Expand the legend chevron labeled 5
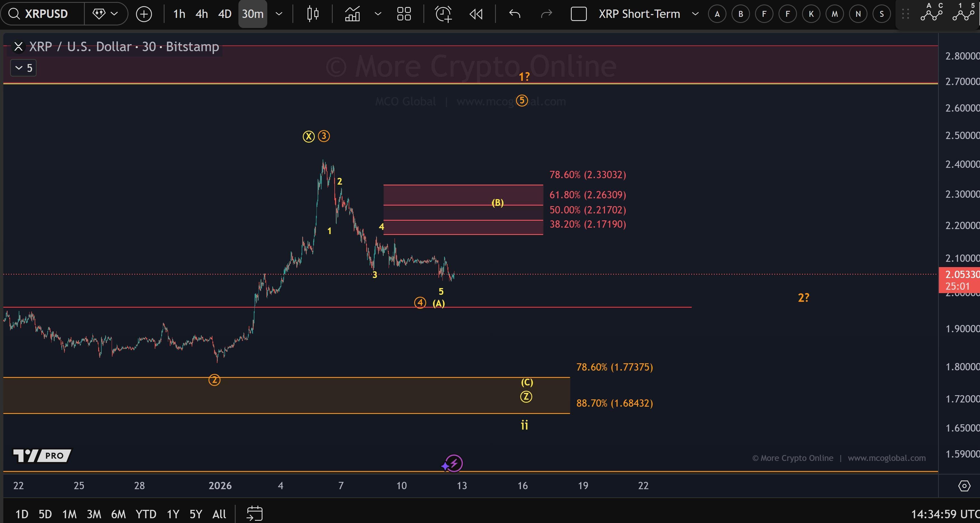 pos(23,68)
